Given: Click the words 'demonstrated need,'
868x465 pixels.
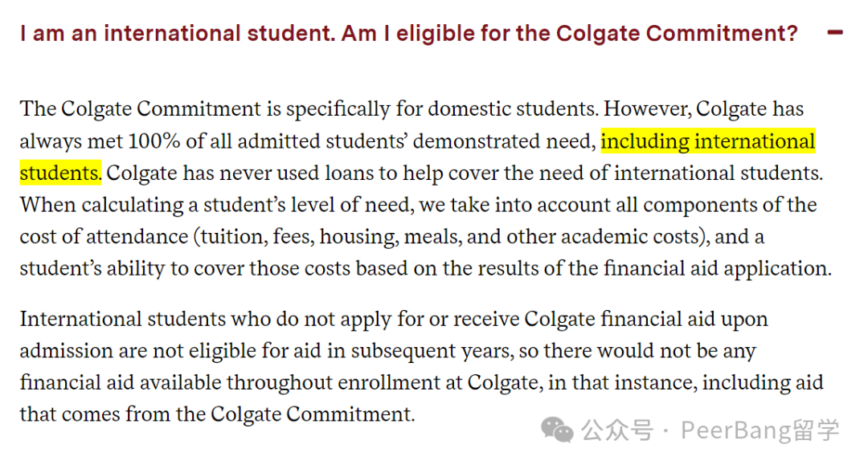Looking at the screenshot, I should point(504,141).
